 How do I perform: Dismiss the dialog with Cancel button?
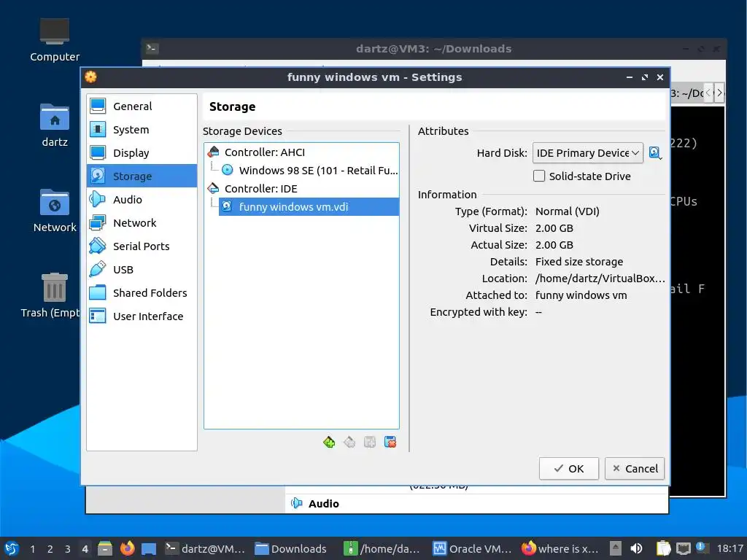click(635, 469)
